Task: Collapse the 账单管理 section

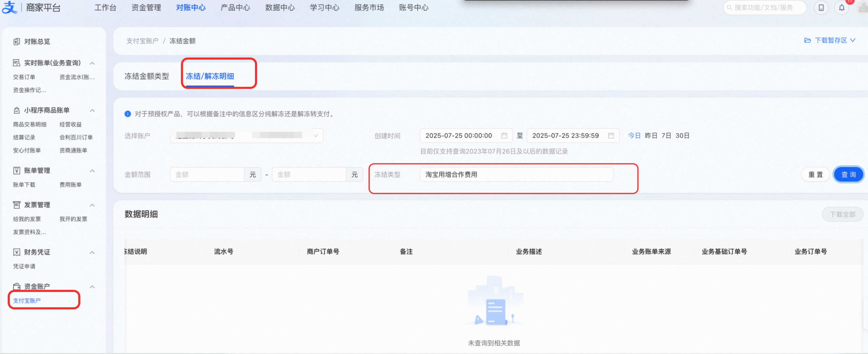Action: click(x=92, y=171)
